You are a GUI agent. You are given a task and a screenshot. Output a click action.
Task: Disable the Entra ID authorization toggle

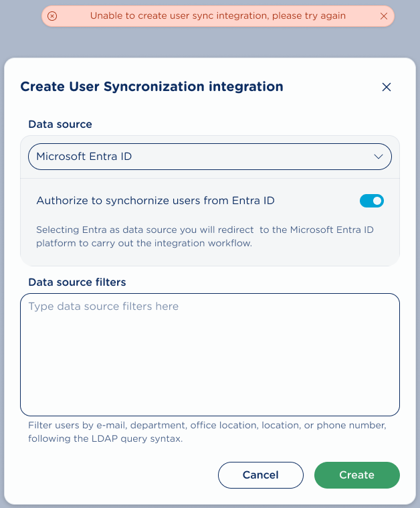(x=372, y=201)
